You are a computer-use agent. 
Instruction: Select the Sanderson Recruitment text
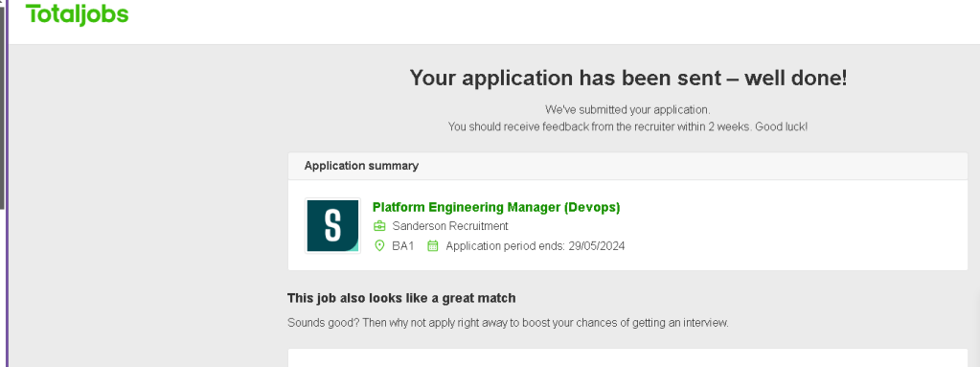click(450, 226)
